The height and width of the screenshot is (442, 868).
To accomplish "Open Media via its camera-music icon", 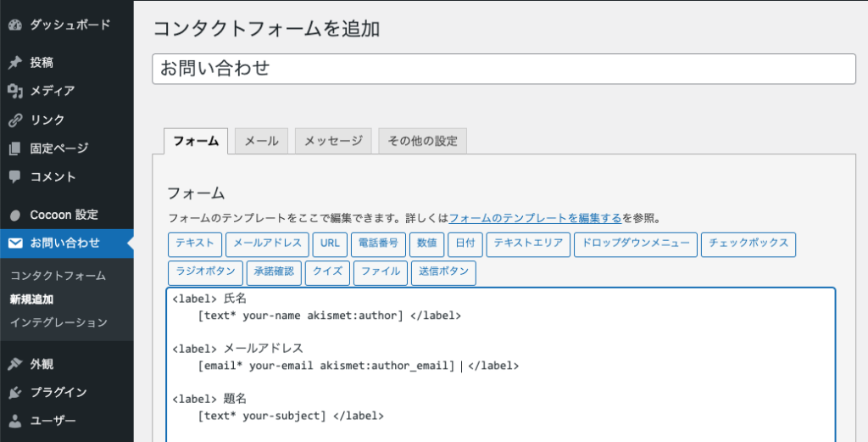I will point(15,92).
